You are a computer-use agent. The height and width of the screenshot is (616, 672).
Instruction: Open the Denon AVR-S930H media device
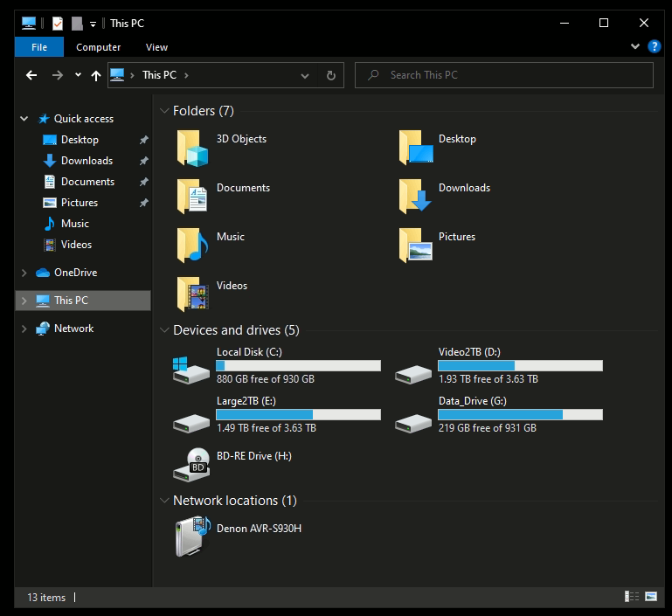click(191, 536)
